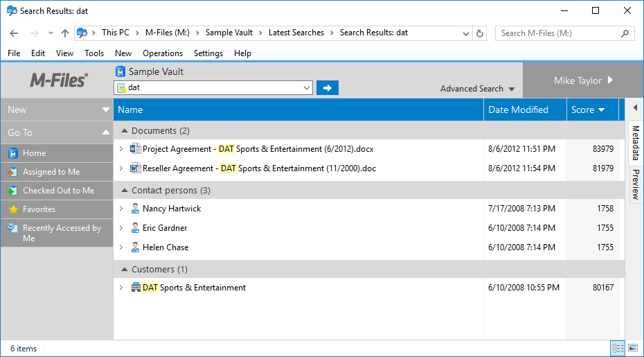Open the Operations menu

[x=163, y=53]
